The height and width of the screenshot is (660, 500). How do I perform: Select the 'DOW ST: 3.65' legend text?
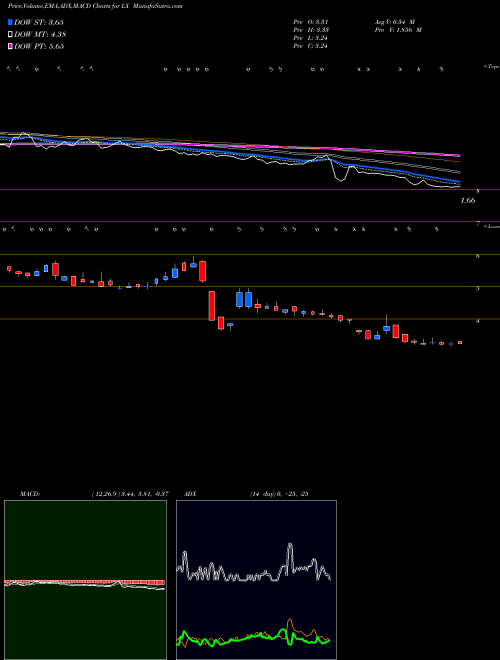(39, 22)
